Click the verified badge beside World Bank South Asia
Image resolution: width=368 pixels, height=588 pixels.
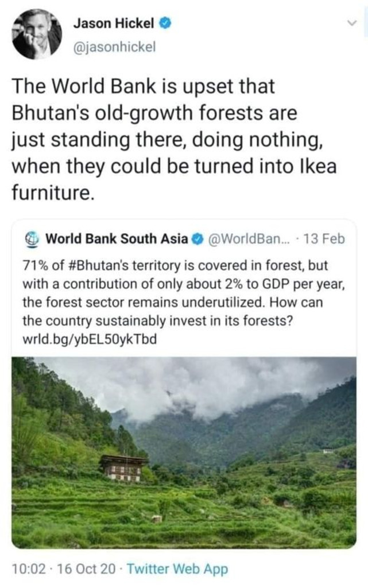click(196, 238)
